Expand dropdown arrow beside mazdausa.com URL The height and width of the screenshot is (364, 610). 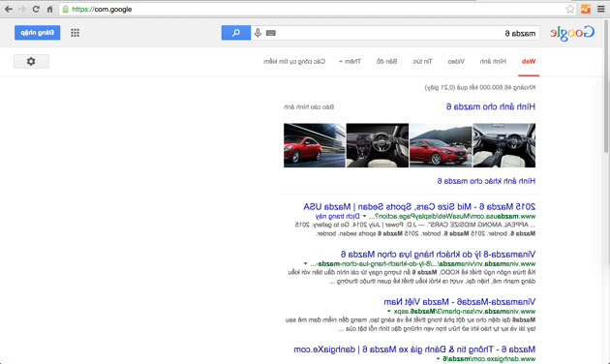(364, 216)
